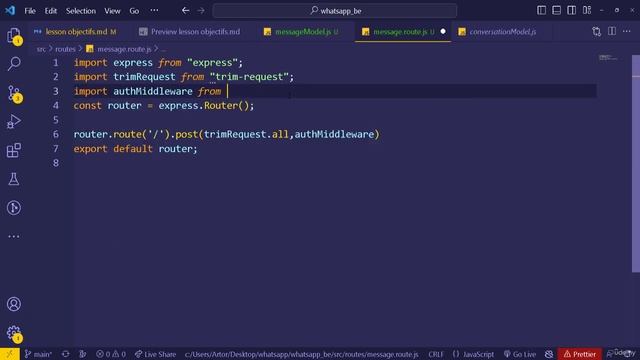Start a Live Share session
The image size is (640, 360).
156,354
